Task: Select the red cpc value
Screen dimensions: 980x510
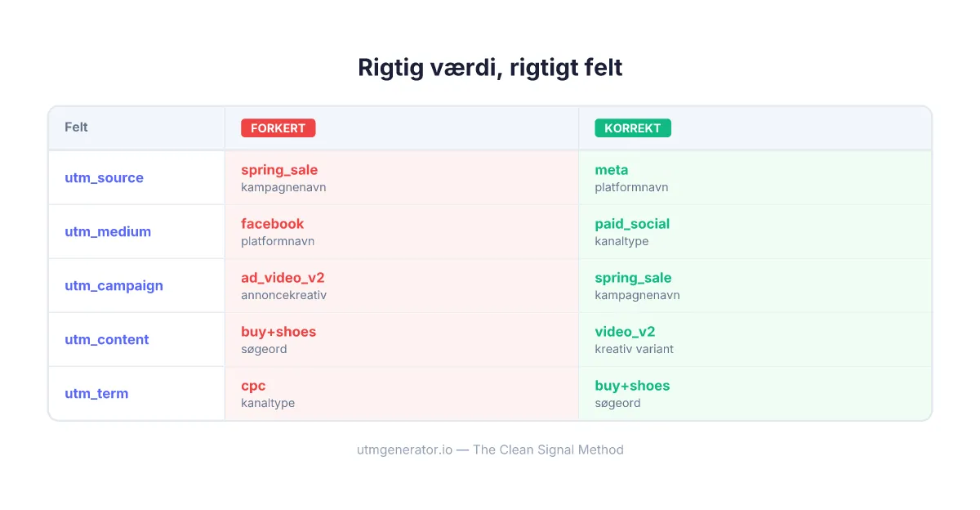Action: click(x=253, y=386)
